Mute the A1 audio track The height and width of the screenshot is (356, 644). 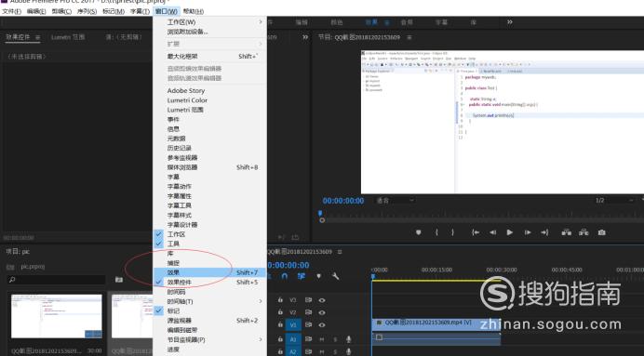coord(322,339)
